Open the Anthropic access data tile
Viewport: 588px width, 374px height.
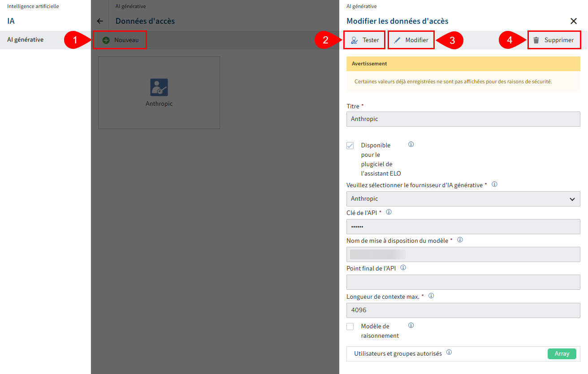pos(159,93)
